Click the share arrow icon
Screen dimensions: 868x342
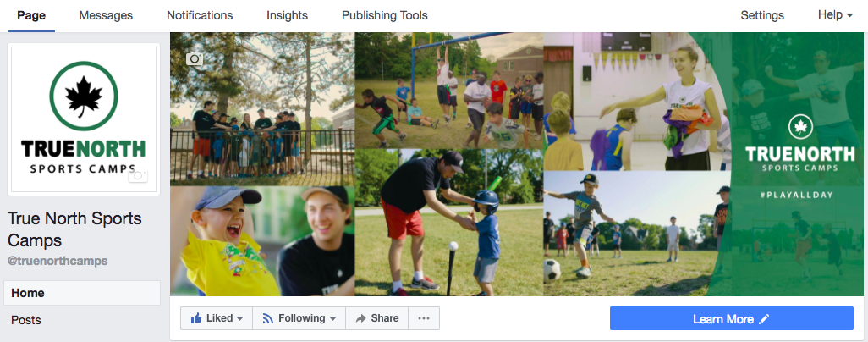tap(361, 318)
